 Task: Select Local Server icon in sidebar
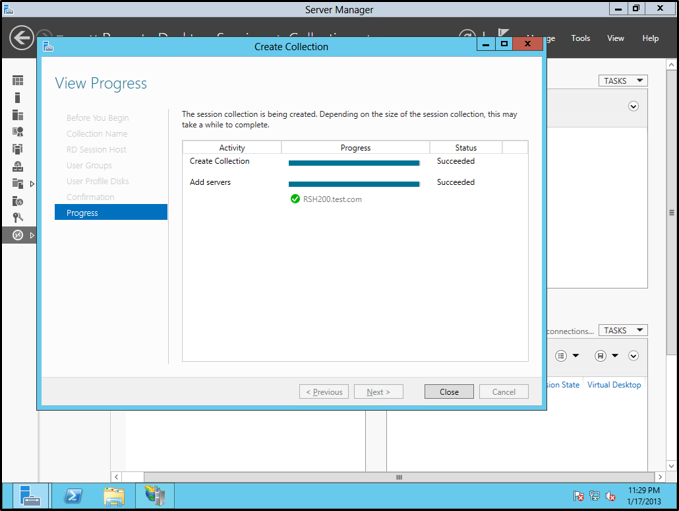[17, 98]
